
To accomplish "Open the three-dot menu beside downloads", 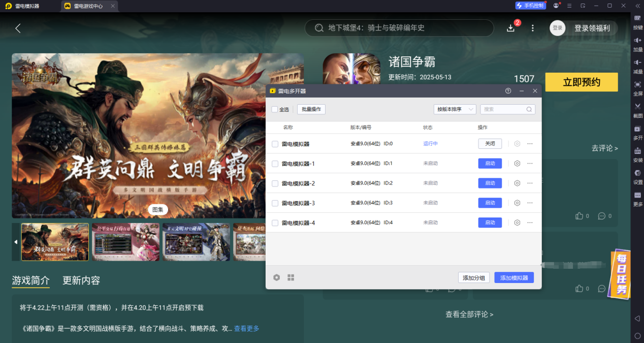I will tap(532, 28).
